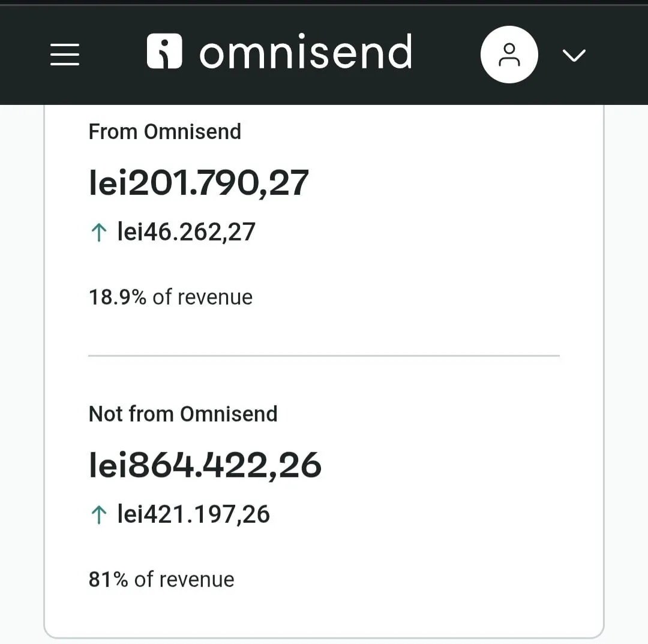Select the lei201.790,27 revenue amount
The image size is (648, 644).
pos(199,182)
